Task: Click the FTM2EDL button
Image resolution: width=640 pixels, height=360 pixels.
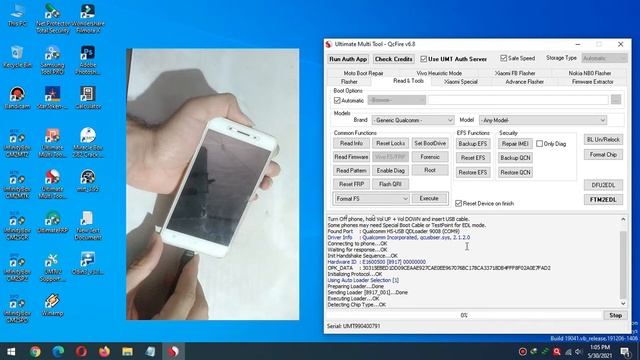Action: (603, 200)
